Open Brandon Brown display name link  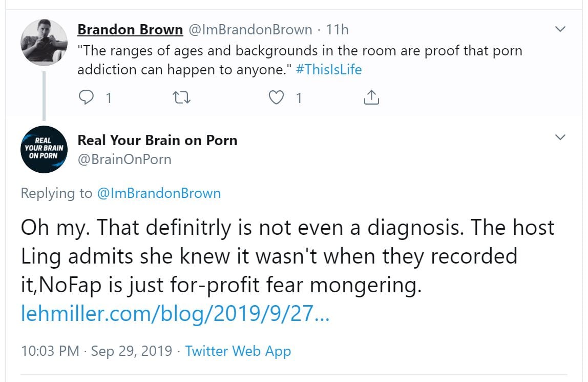pyautogui.click(x=130, y=30)
